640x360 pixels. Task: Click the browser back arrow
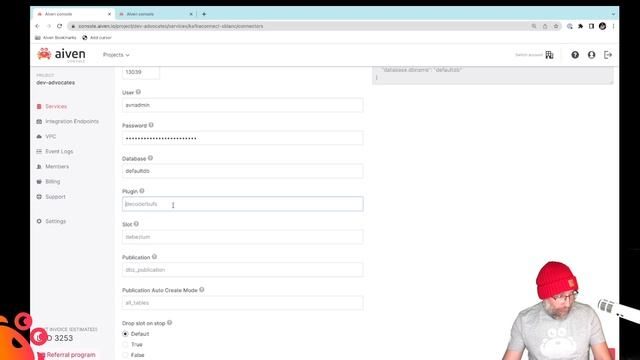pyautogui.click(x=38, y=26)
